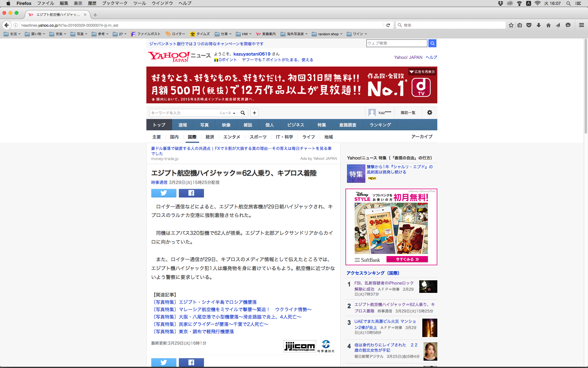This screenshot has width=588, height=368.
Task: Switch to the ランキング navigation tab
Action: (380, 125)
